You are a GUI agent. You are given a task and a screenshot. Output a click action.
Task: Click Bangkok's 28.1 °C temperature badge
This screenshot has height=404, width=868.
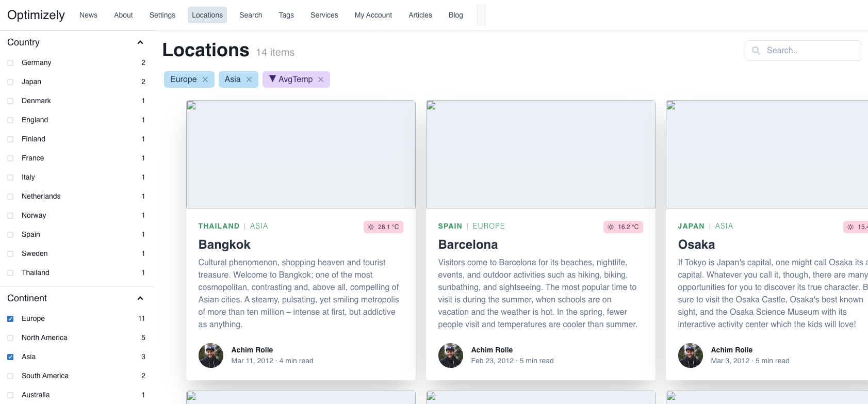(x=383, y=227)
